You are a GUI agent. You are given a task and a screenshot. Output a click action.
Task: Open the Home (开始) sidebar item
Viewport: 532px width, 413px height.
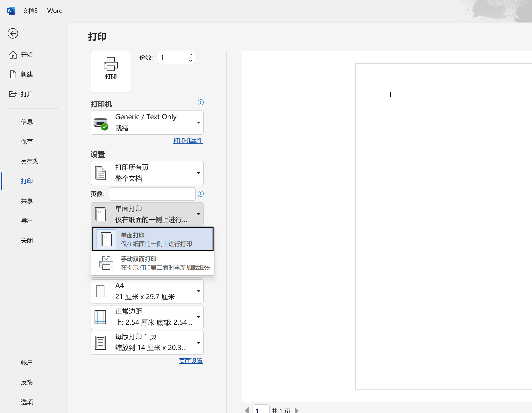pos(27,55)
